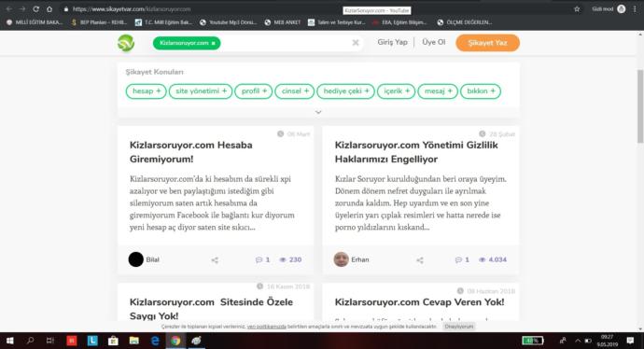Accept cookies with Onaylıyorum button

pyautogui.click(x=459, y=327)
